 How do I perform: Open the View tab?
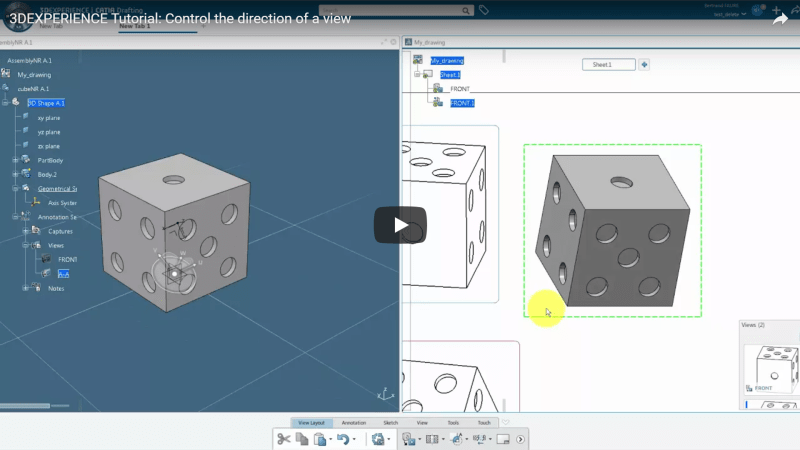click(x=422, y=423)
